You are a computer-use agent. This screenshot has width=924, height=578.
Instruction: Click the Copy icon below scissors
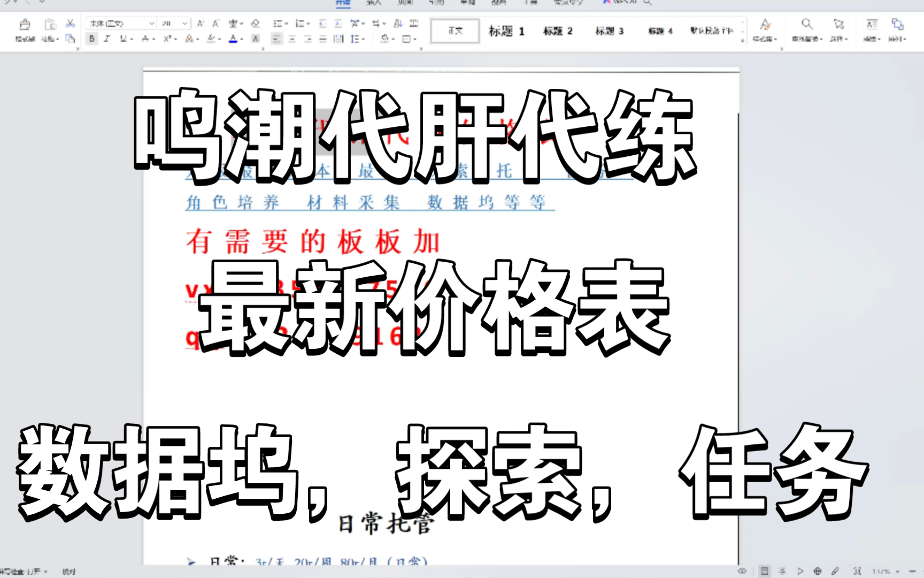click(x=70, y=39)
